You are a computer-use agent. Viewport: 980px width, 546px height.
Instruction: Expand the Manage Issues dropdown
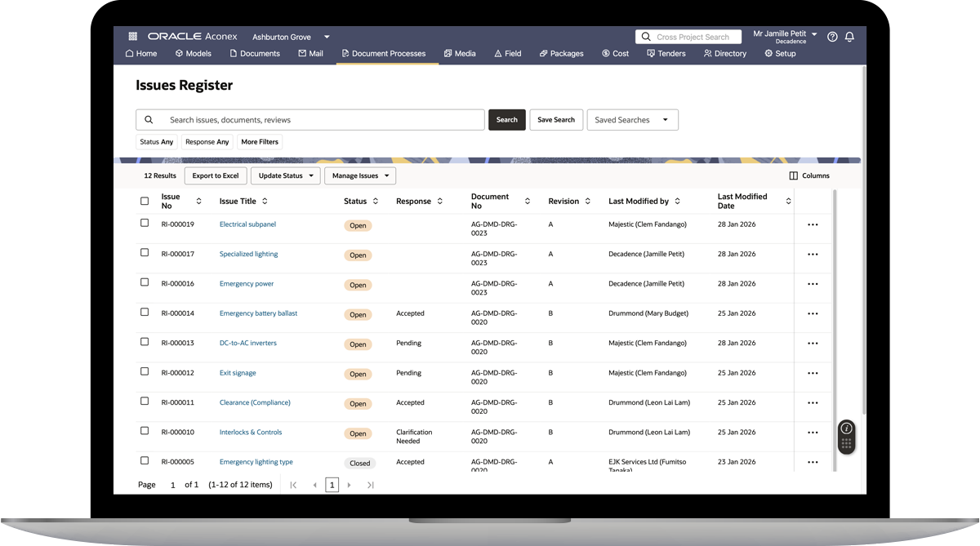pyautogui.click(x=359, y=175)
